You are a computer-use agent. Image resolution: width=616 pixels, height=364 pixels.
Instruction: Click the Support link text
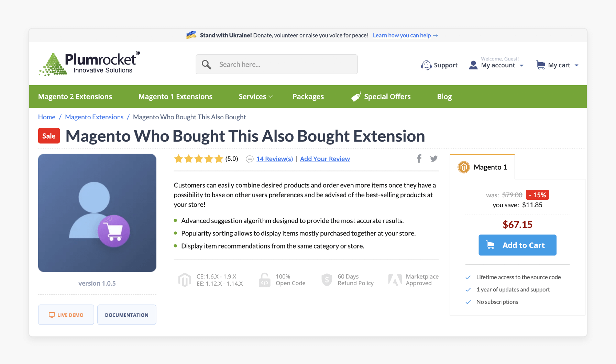445,65
